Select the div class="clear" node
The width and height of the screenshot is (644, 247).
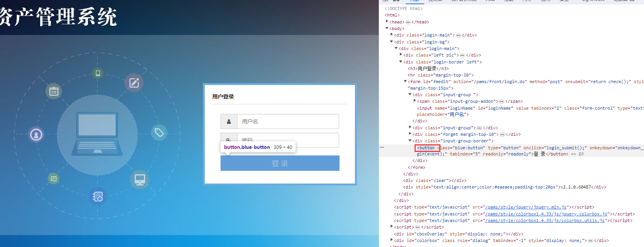pyautogui.click(x=435, y=180)
